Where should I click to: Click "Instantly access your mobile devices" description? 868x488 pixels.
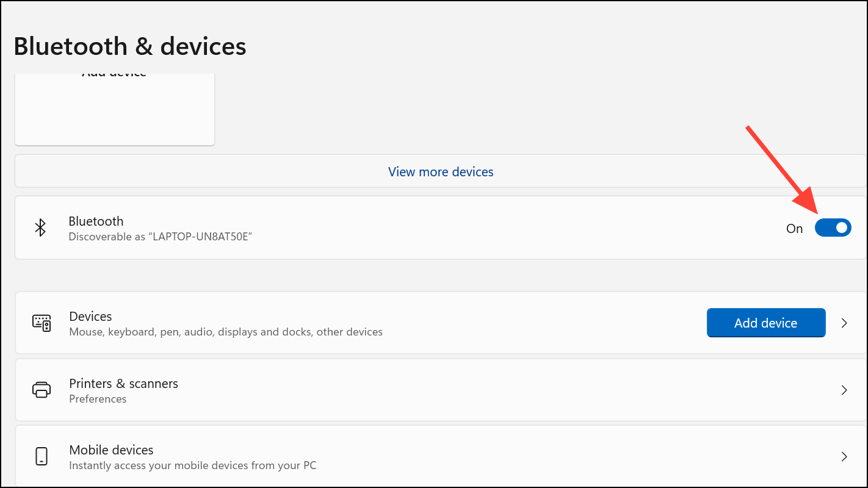(192, 465)
